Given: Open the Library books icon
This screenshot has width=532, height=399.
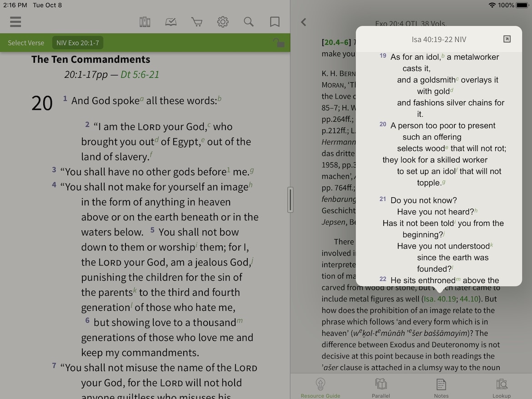Looking at the screenshot, I should [145, 22].
